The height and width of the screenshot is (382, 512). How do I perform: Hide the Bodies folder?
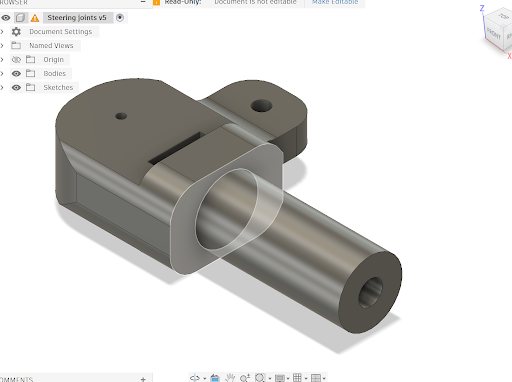(16, 74)
